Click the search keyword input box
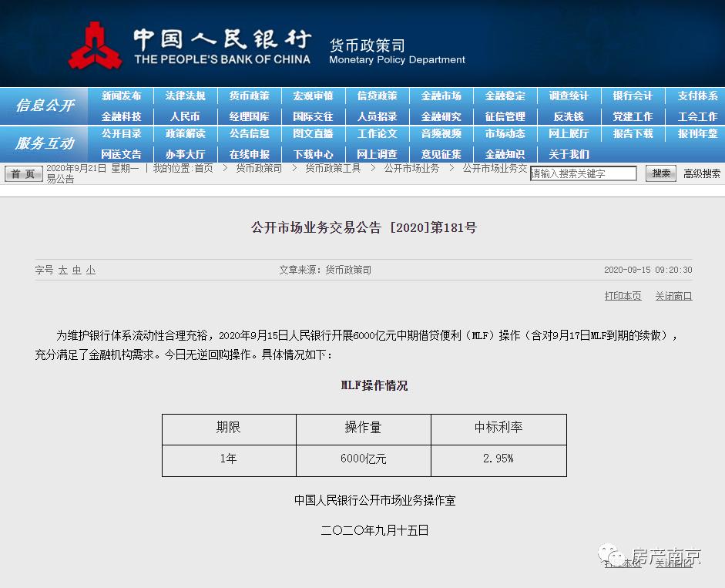Screen dimensions: 725x588 (x=583, y=173)
